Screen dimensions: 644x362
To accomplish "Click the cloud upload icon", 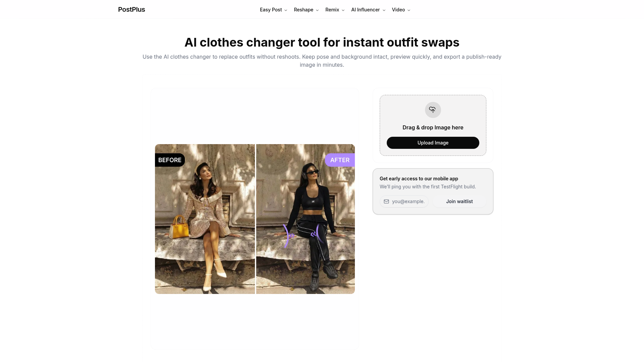I will point(433,110).
